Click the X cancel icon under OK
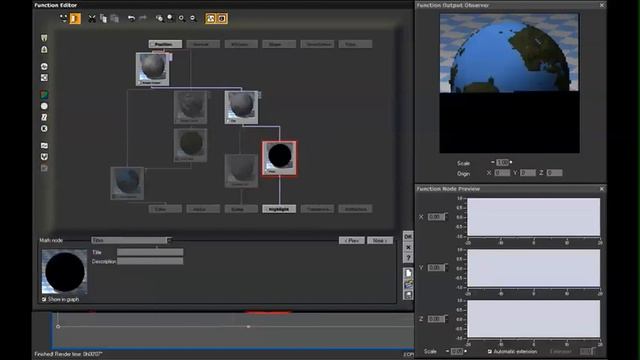 tap(408, 247)
